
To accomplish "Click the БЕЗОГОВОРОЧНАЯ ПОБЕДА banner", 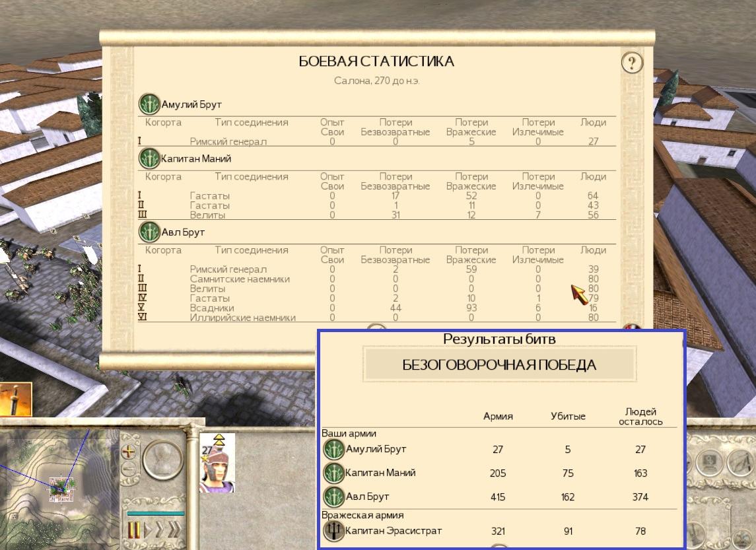I will (x=499, y=365).
